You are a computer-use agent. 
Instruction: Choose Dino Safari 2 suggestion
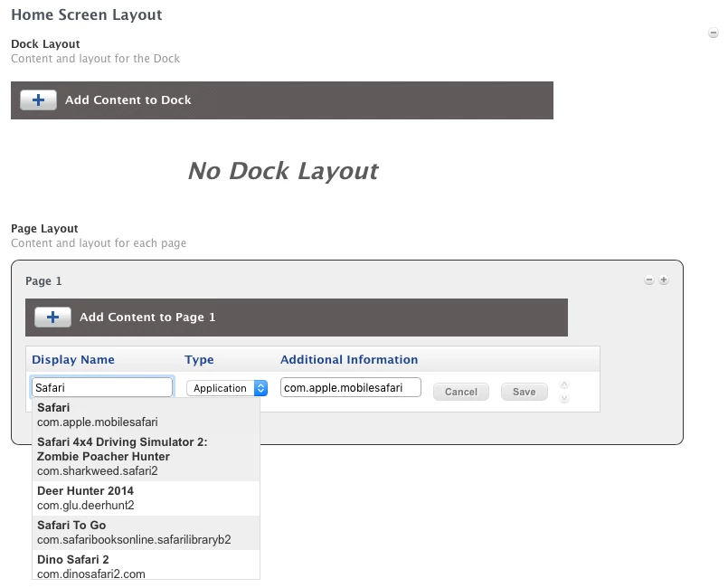[146, 564]
